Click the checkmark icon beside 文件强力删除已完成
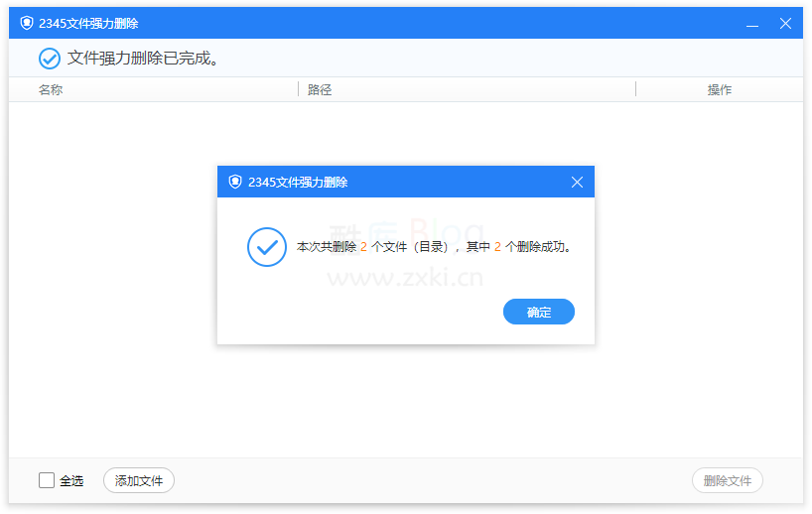 [50, 59]
